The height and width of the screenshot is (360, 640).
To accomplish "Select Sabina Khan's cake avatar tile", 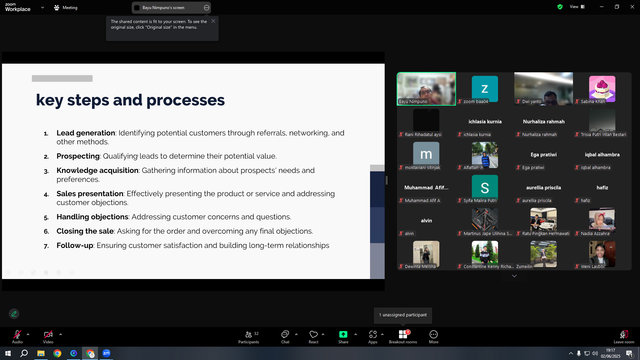I will pos(602,89).
